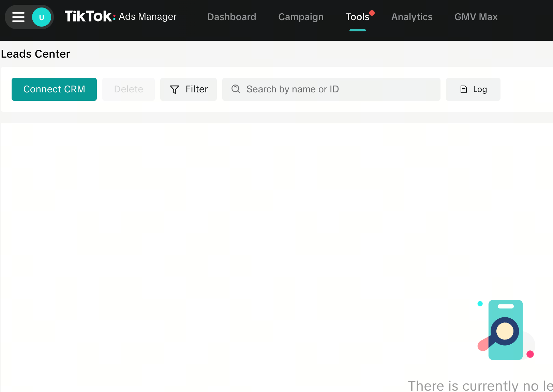Open the Campaign section
Screen dimensions: 553x392
(301, 17)
